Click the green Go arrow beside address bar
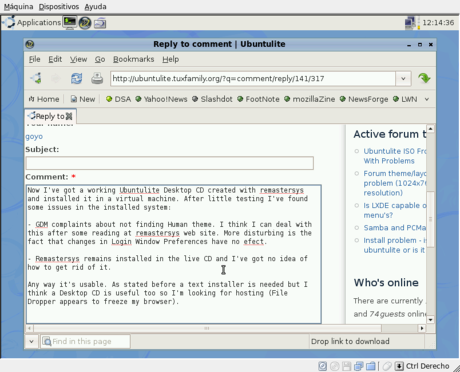 424,78
